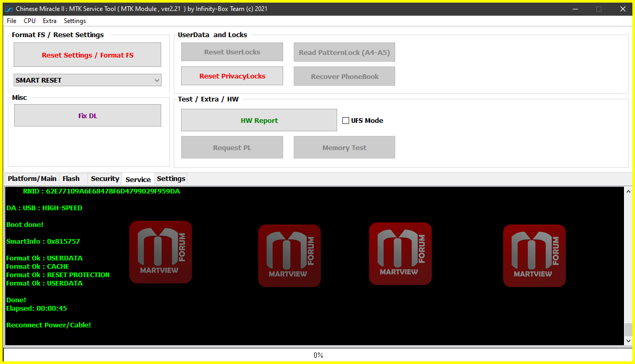Select the Service tab

(138, 179)
